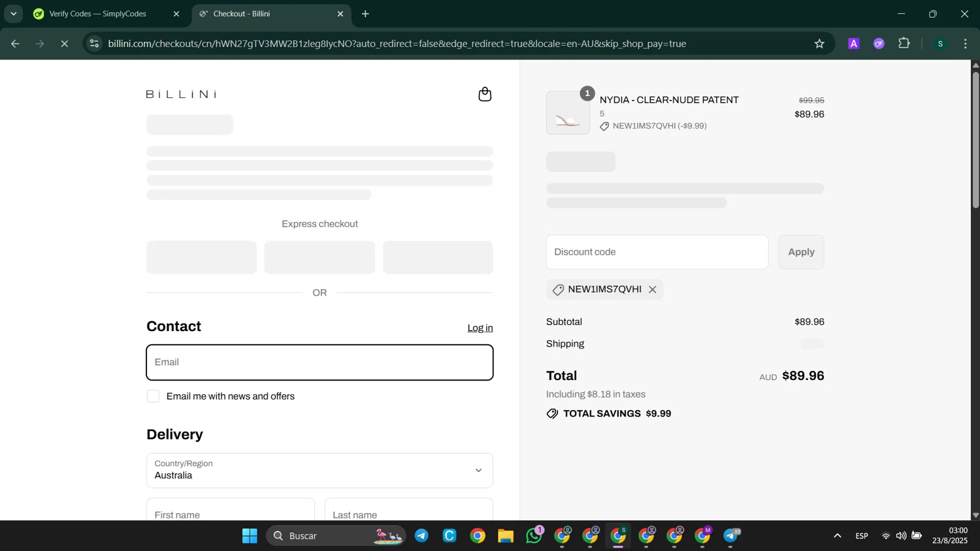Screen dimensions: 980x551
Task: View site information icon in address bar
Action: [94, 44]
